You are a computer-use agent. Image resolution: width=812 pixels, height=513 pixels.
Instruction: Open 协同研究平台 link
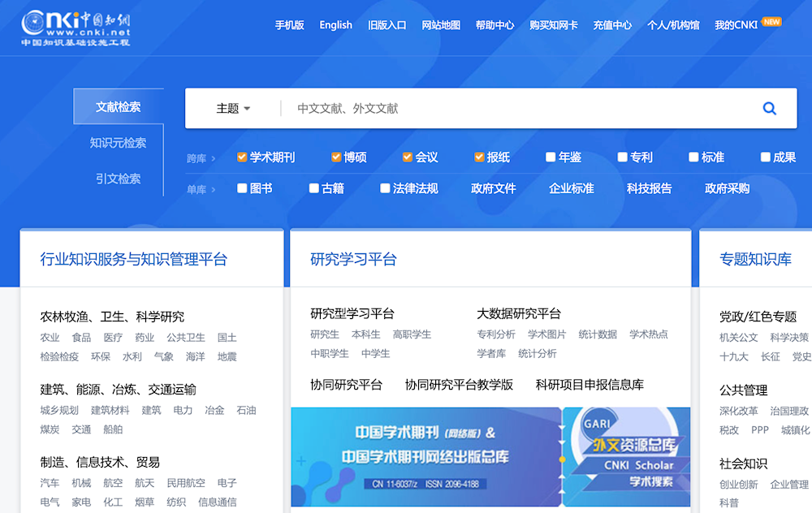(x=346, y=385)
